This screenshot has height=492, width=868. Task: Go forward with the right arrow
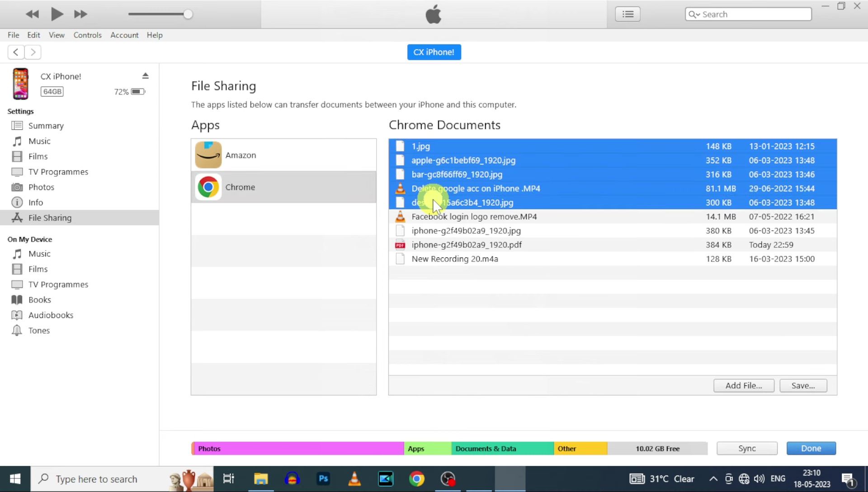tap(33, 52)
